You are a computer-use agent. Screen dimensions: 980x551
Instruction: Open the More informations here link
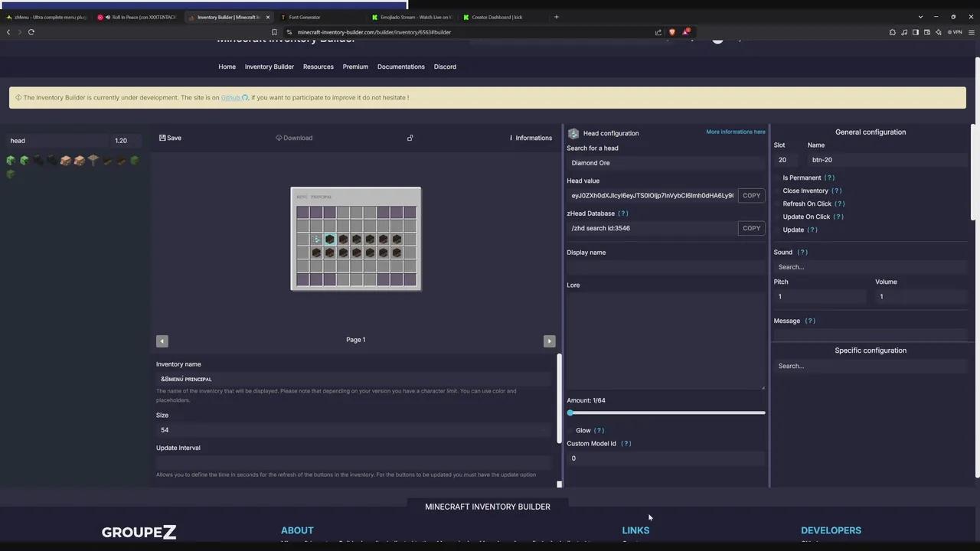(x=735, y=132)
